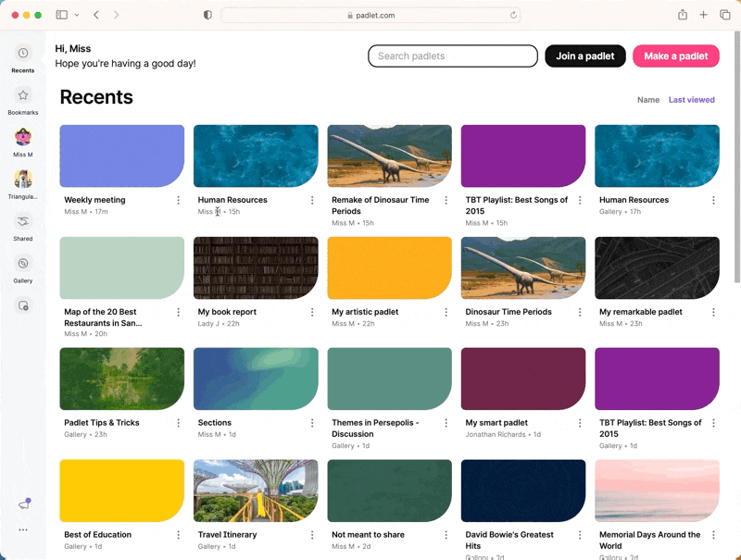Screen dimensions: 741x560
Task: Open options for Travel Itinerary
Action: point(312,535)
